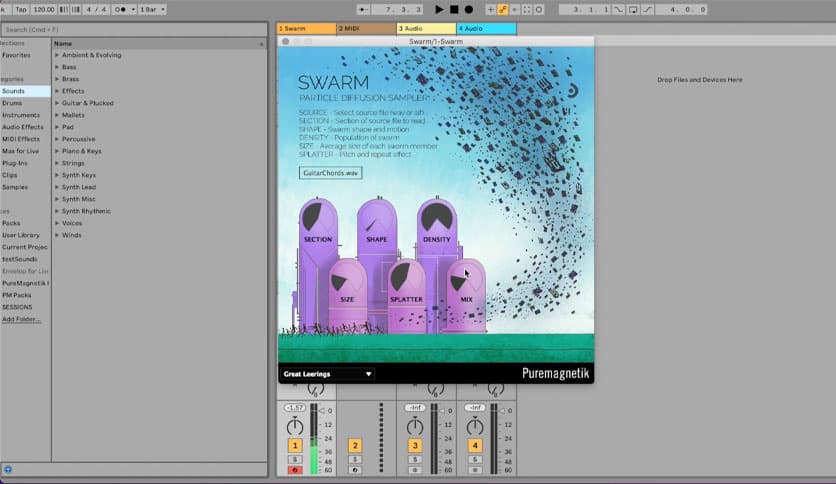Open the Audio Effects category
Image resolution: width=836 pixels, height=484 pixels.
pos(22,127)
